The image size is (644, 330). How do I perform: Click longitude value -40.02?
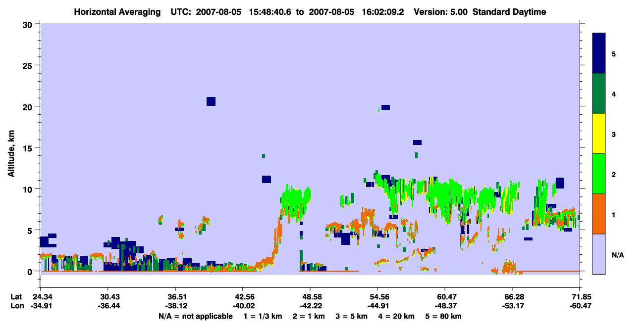pyautogui.click(x=243, y=306)
